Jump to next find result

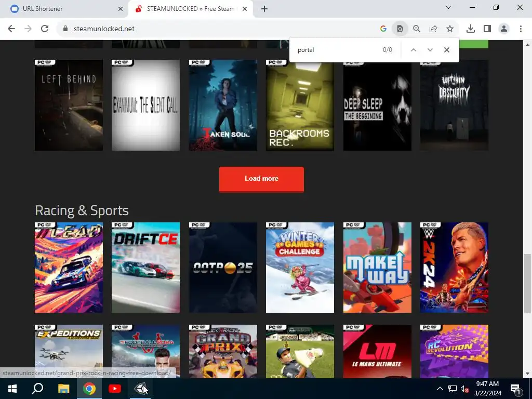(430, 50)
